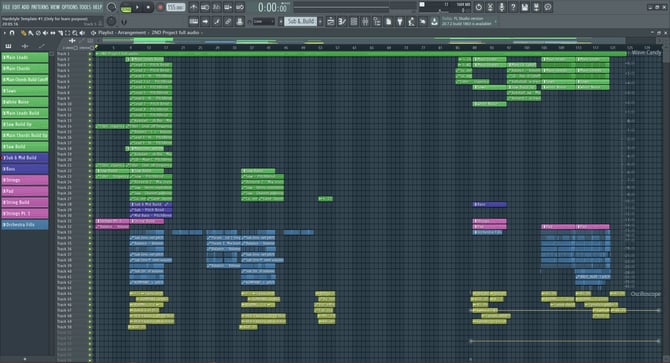Image resolution: width=670 pixels, height=363 pixels.
Task: Open the Line snap setting dropdown
Action: 263,21
